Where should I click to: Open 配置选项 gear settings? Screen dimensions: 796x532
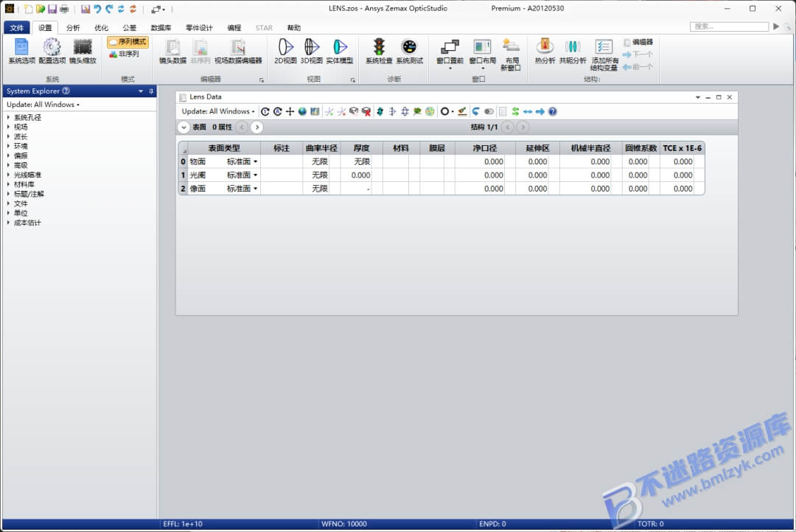(x=52, y=51)
